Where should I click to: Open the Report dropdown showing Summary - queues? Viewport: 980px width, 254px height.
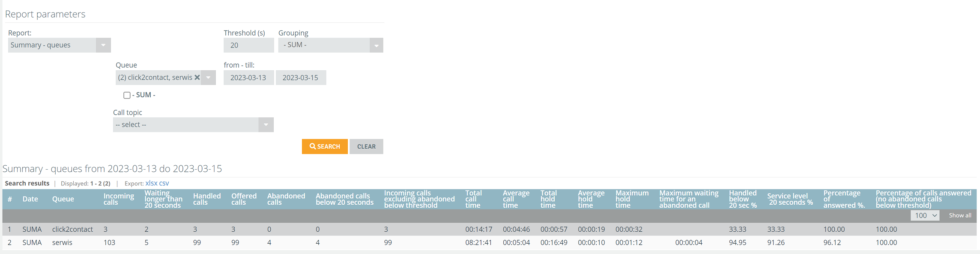[x=60, y=45]
